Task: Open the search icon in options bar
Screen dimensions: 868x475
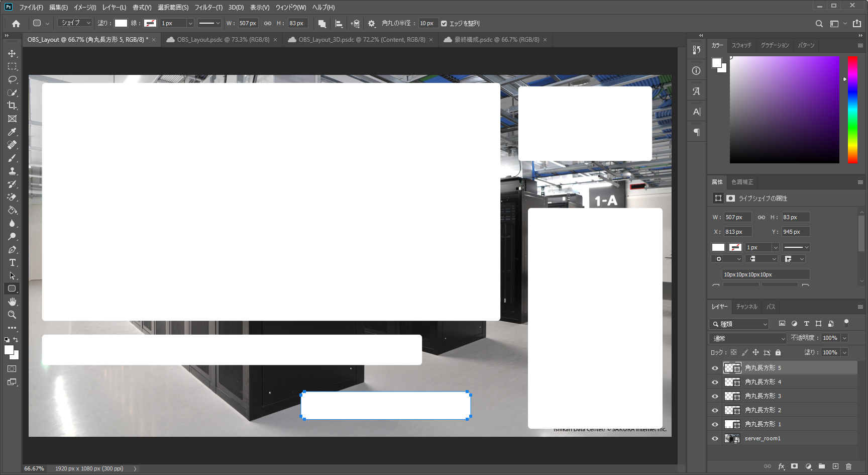Action: coord(819,23)
